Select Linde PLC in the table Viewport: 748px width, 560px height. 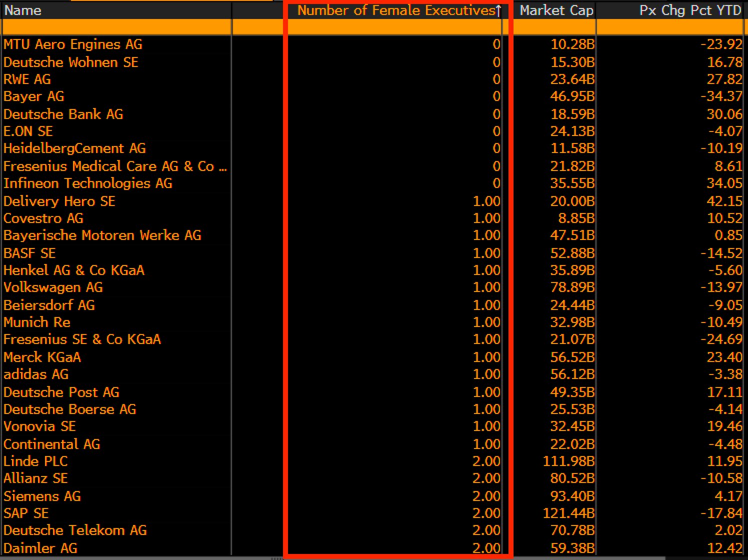click(35, 461)
